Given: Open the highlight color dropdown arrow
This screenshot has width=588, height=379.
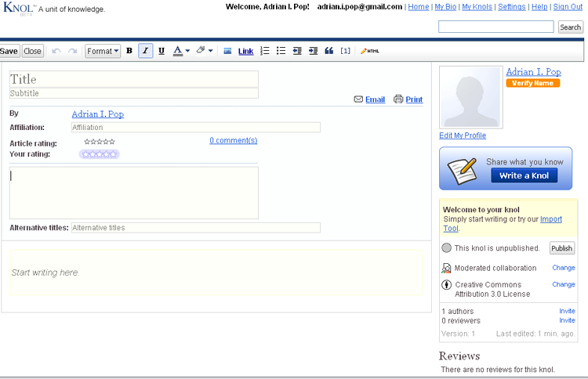Looking at the screenshot, I should 210,51.
